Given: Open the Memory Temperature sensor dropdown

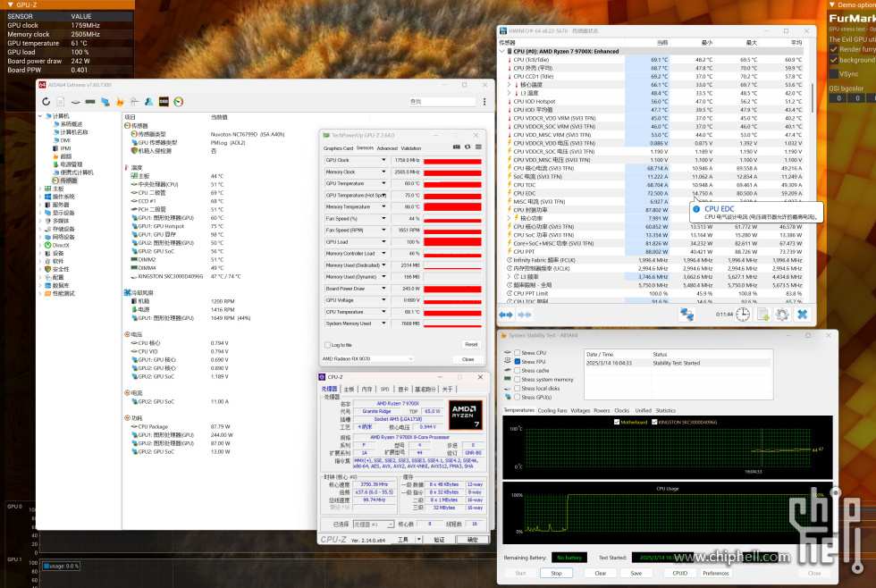Looking at the screenshot, I should (x=383, y=206).
